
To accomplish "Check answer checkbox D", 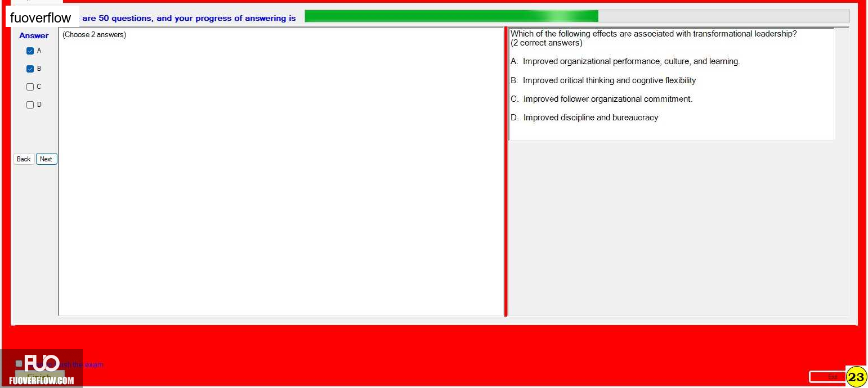I will coord(30,105).
